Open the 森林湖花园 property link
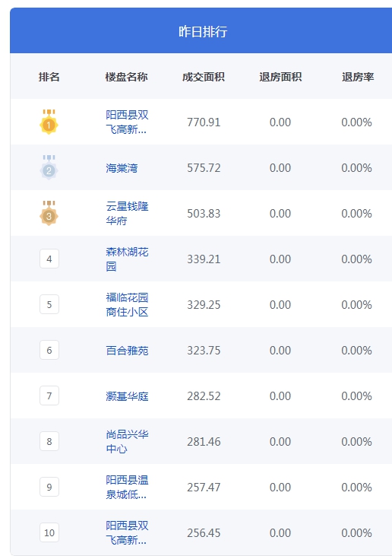 127,259
